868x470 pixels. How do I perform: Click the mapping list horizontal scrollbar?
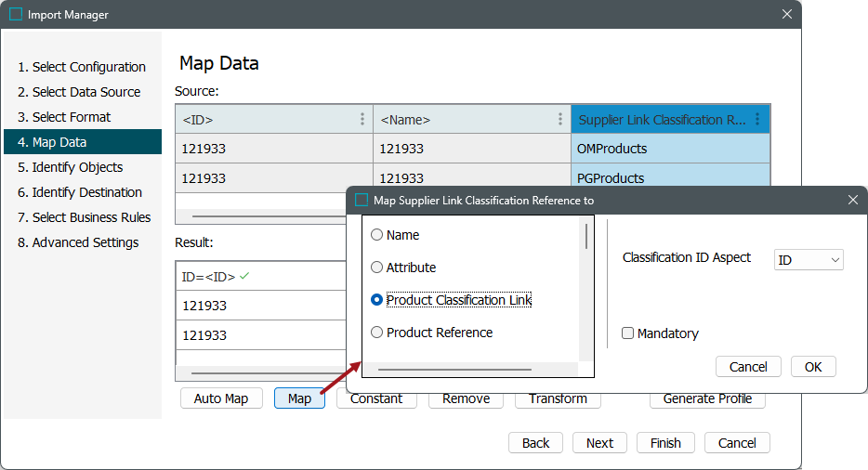(x=454, y=370)
